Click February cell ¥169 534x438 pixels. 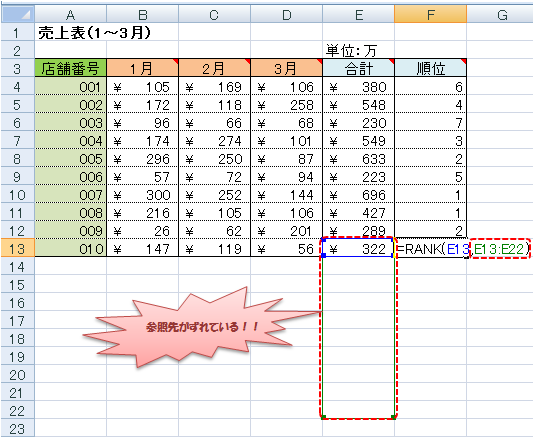215,87
